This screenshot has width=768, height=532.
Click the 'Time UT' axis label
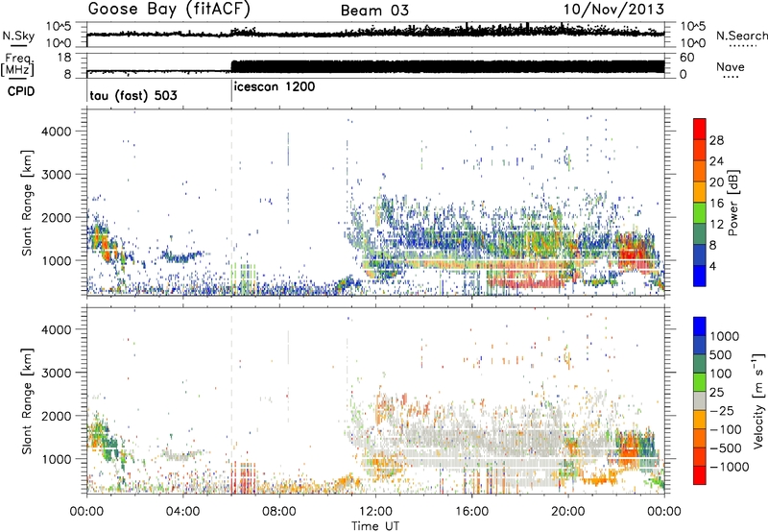point(375,525)
